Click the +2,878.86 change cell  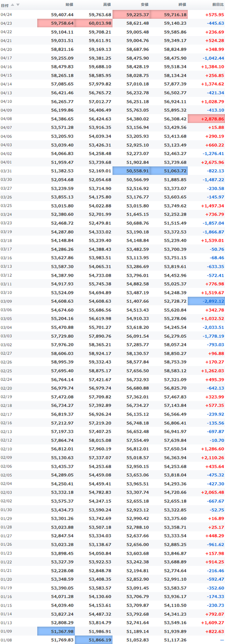coord(207,119)
